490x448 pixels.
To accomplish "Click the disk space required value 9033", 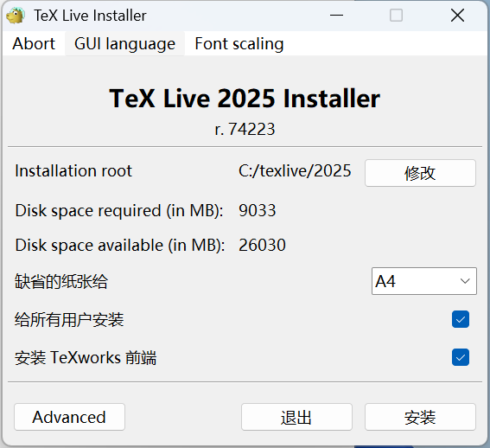I will click(x=258, y=210).
